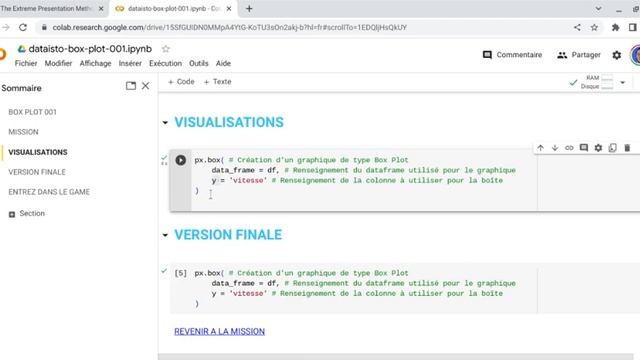Go to VERSION FINALE in Sommaire
Viewport: 640px width, 360px height.
pos(37,172)
